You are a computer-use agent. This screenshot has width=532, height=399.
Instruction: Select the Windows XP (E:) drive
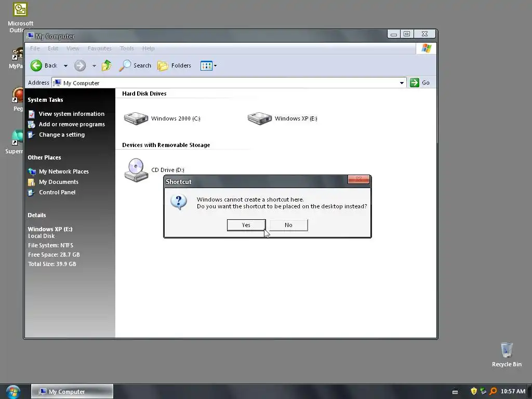282,118
